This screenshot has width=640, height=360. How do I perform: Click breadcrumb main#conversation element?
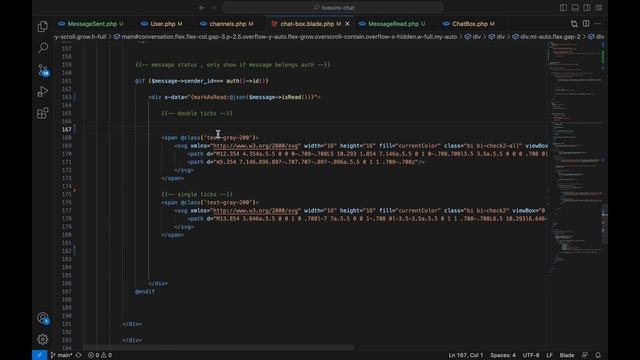coord(289,37)
